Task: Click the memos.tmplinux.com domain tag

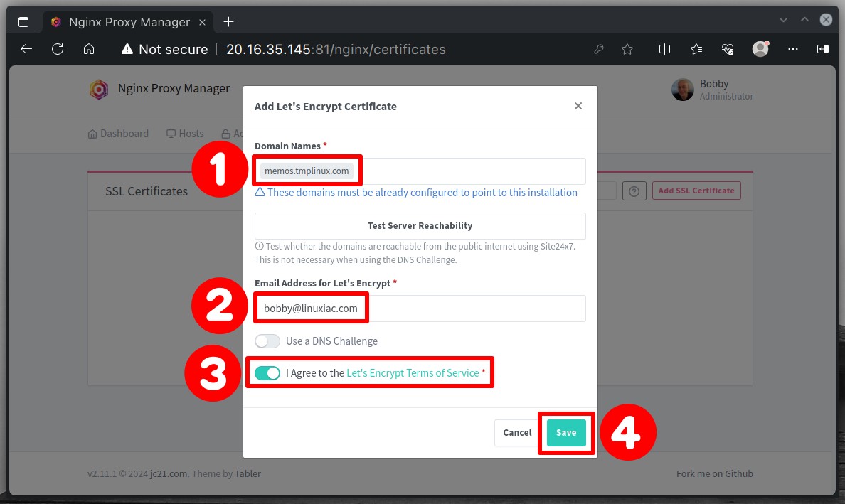Action: pos(307,171)
